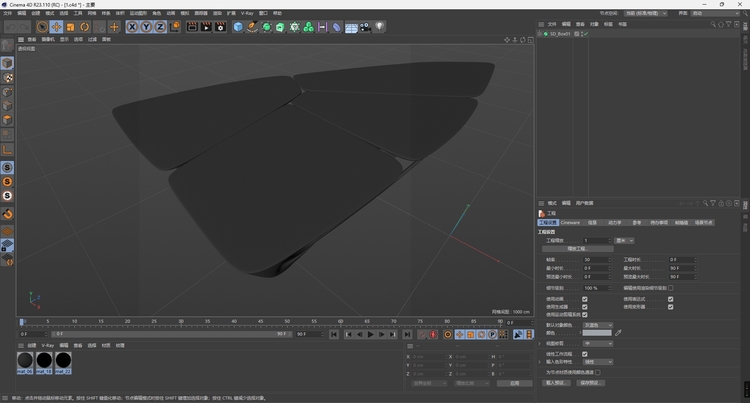Open render settings clapperboard with gear
The width and height of the screenshot is (750, 403).
220,27
